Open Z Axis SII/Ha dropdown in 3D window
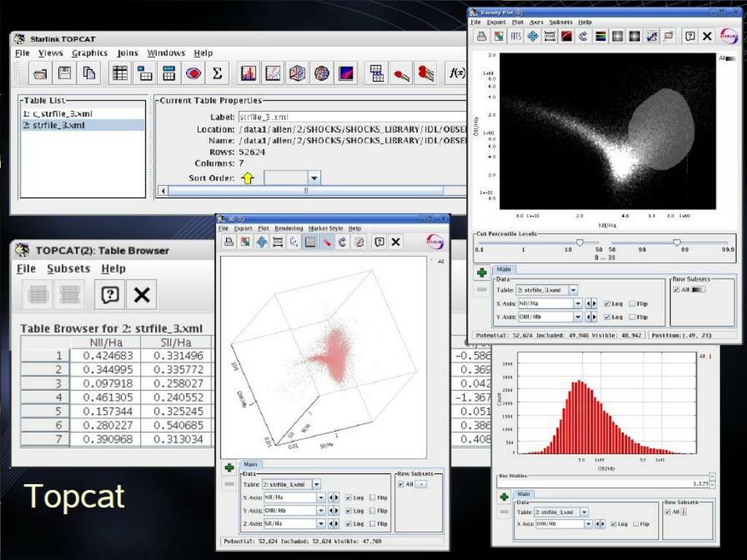The width and height of the screenshot is (747, 560). (x=321, y=524)
